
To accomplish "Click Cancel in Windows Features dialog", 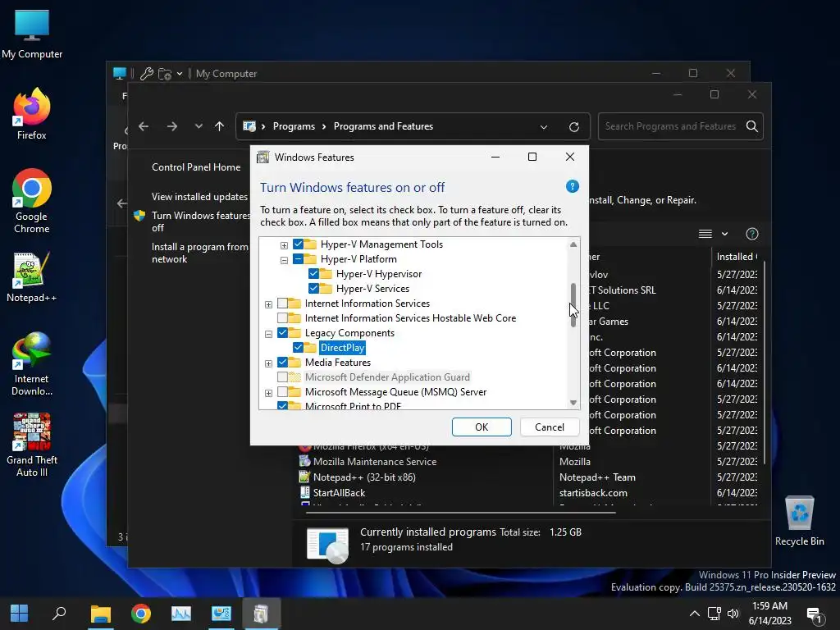I will (x=550, y=427).
